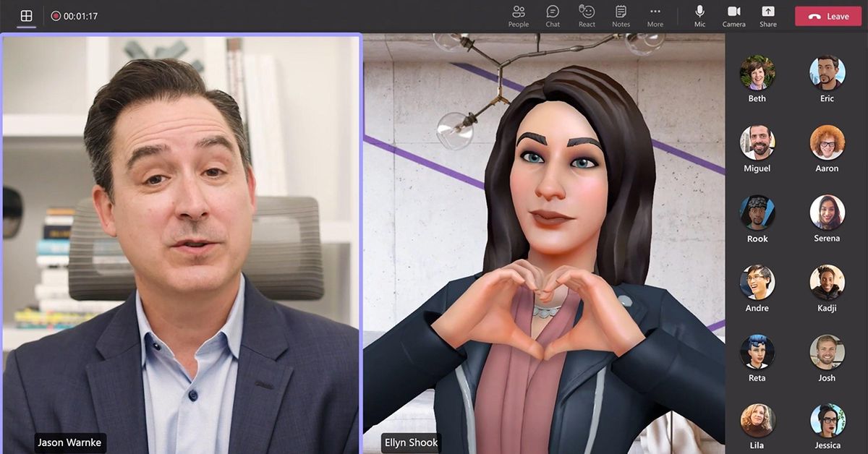Select Kadji's participant avatar
The width and height of the screenshot is (868, 454).
[x=827, y=283]
